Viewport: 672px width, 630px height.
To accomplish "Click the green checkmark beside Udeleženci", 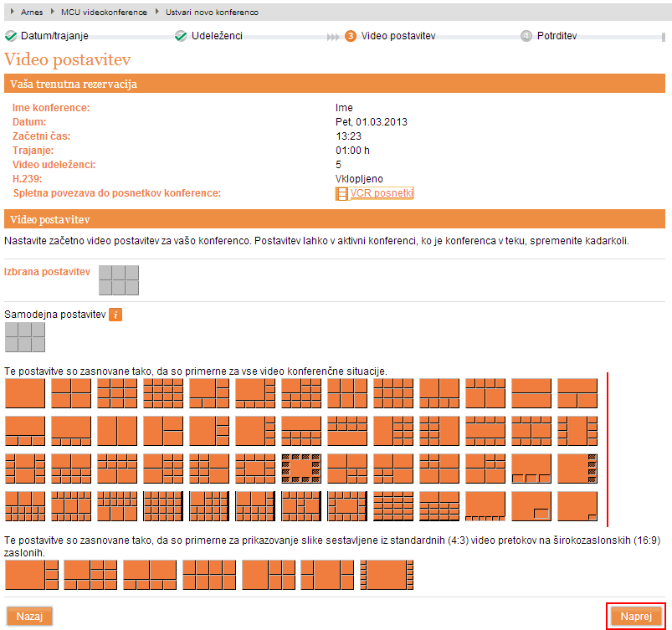I will tap(181, 36).
